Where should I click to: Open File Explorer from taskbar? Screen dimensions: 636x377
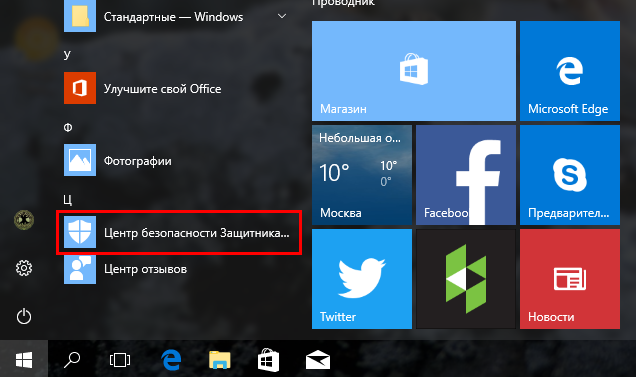[219, 360]
